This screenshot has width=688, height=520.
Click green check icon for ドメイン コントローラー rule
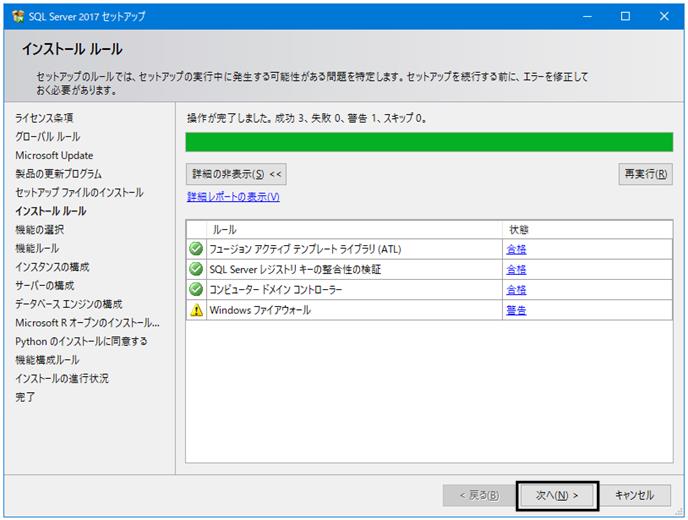pyautogui.click(x=196, y=289)
